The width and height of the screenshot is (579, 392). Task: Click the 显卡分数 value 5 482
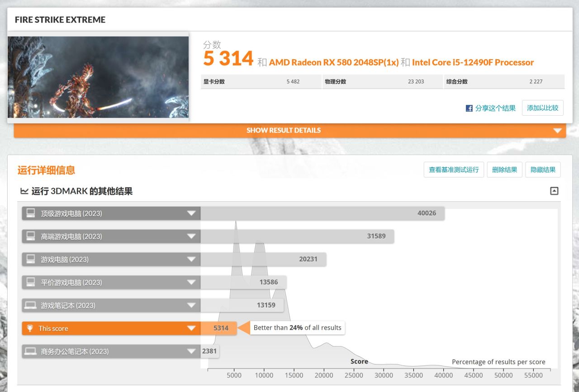293,82
